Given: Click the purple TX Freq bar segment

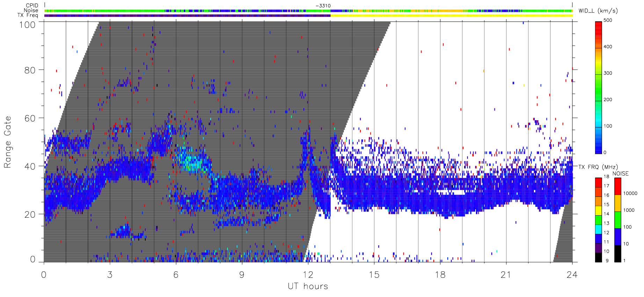Looking at the screenshot, I should coord(187,15).
